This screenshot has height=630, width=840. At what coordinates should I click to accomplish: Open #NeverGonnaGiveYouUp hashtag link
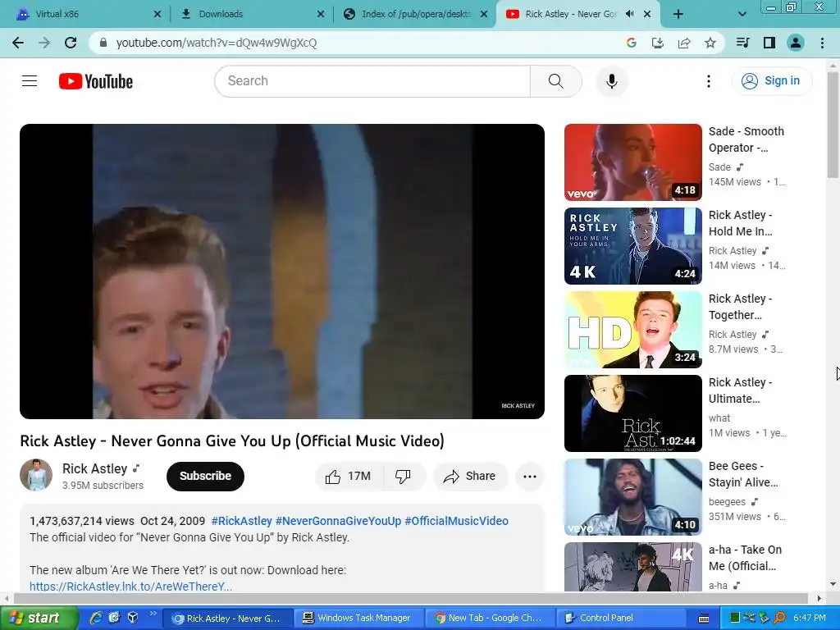pyautogui.click(x=338, y=521)
